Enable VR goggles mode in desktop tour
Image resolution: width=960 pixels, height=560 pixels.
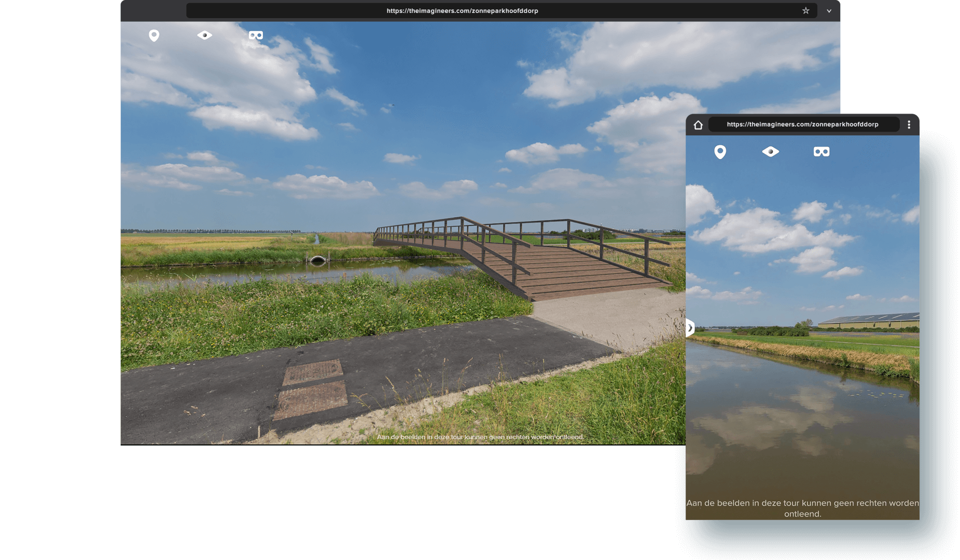point(256,35)
